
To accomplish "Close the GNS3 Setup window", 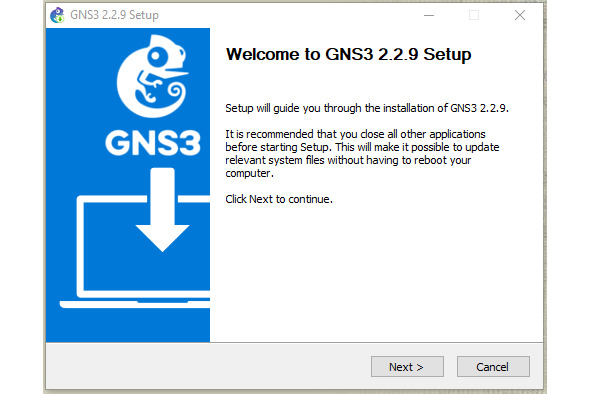I will click(x=520, y=15).
